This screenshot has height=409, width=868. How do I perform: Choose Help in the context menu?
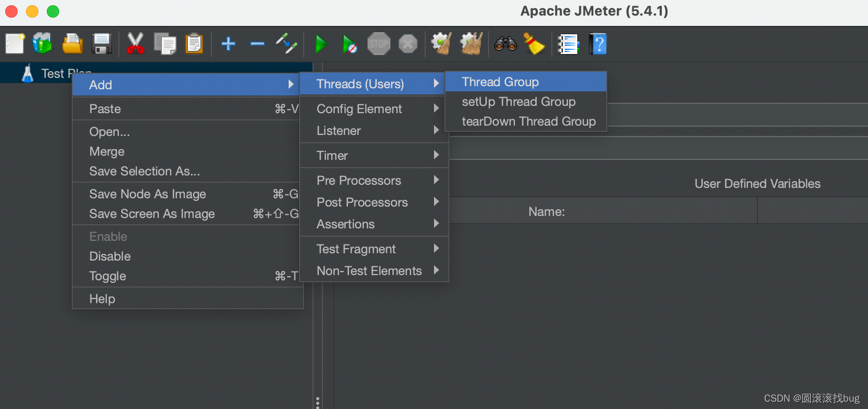[x=187, y=298]
